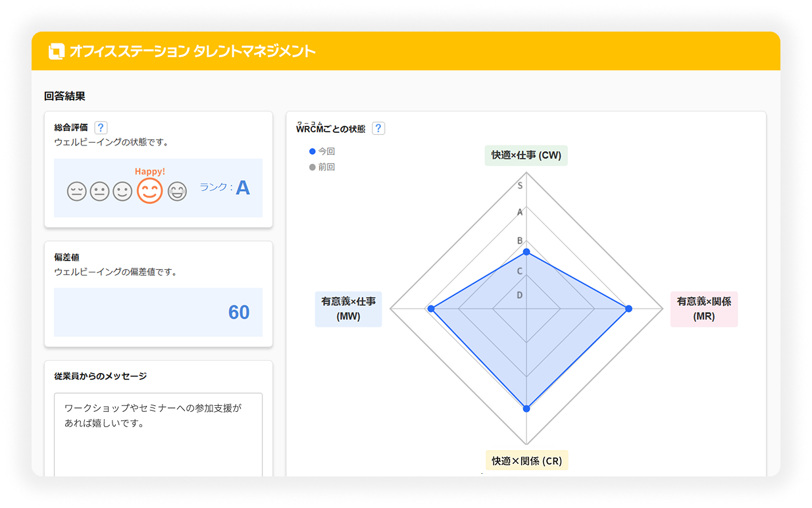Click the ランク : A rank text
Screen dimensions: 812x508
click(224, 188)
